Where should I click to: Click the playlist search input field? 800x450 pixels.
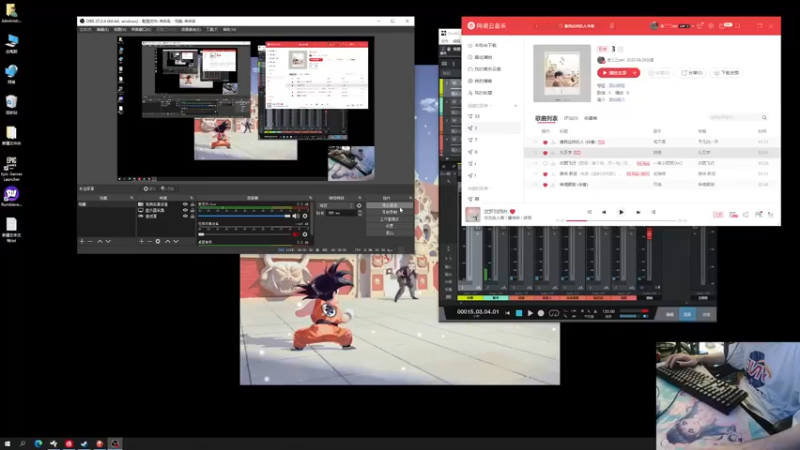click(738, 118)
